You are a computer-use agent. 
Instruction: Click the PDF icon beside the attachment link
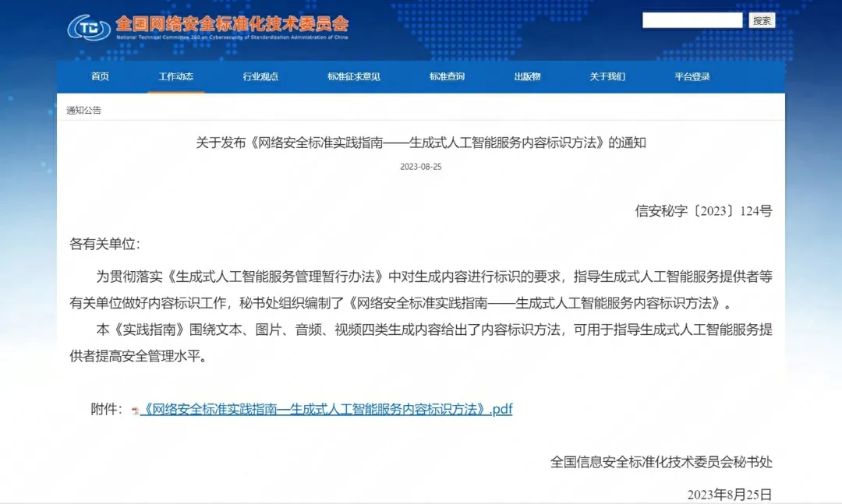tap(135, 411)
